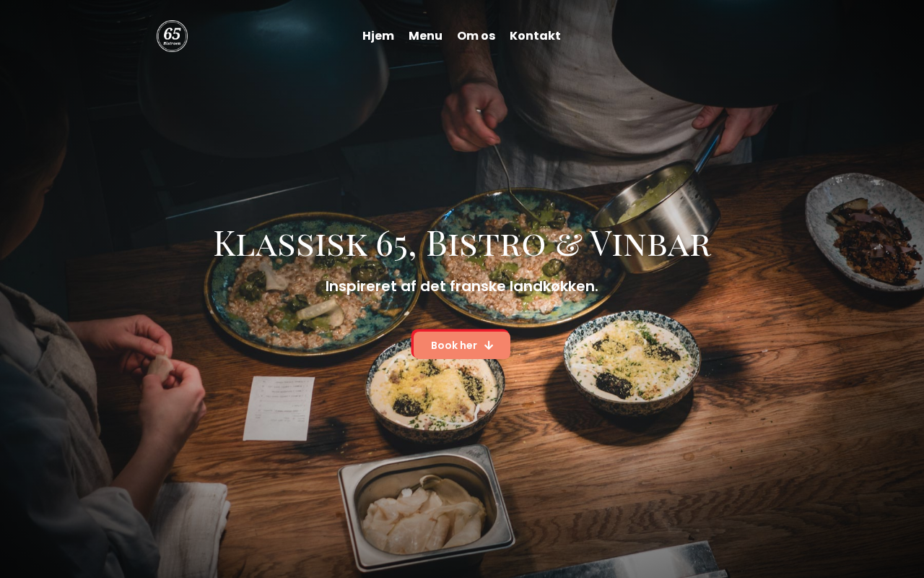Click the Klassisk 65, Bistro & Vinbar heading
This screenshot has height=578, width=924.
pyautogui.click(x=462, y=243)
